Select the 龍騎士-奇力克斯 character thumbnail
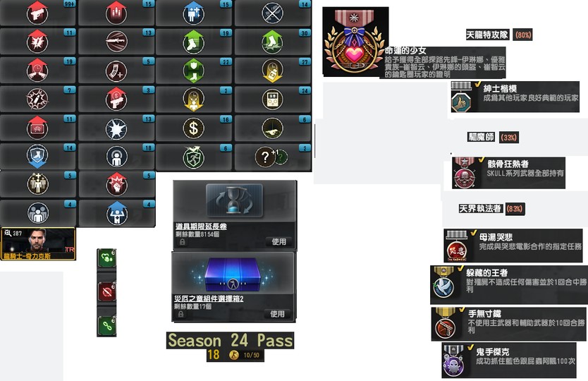The image size is (588, 381). [38, 244]
